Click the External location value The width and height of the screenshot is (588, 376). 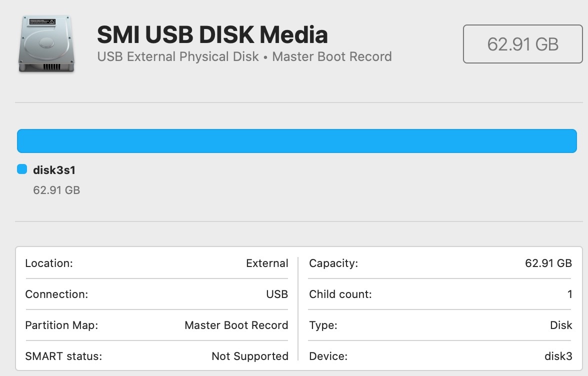point(267,263)
